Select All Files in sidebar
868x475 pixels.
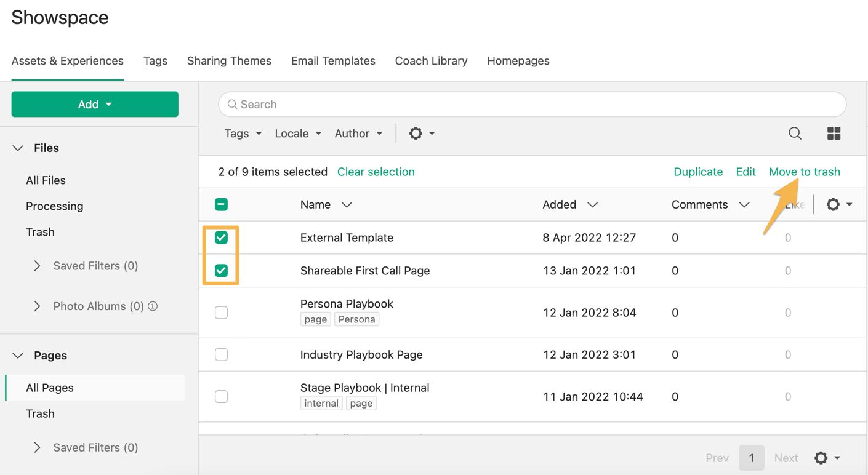point(46,180)
